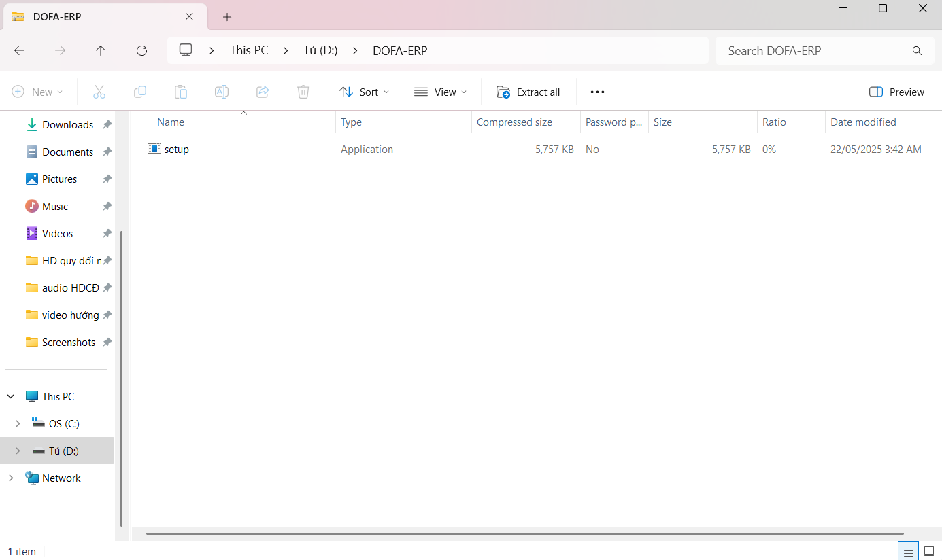Click the PC monitor icon in address bar
This screenshot has height=560, width=942.
tap(186, 50)
